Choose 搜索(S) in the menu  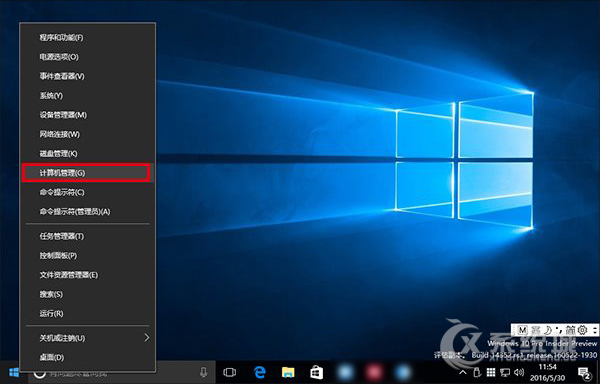[x=88, y=294]
